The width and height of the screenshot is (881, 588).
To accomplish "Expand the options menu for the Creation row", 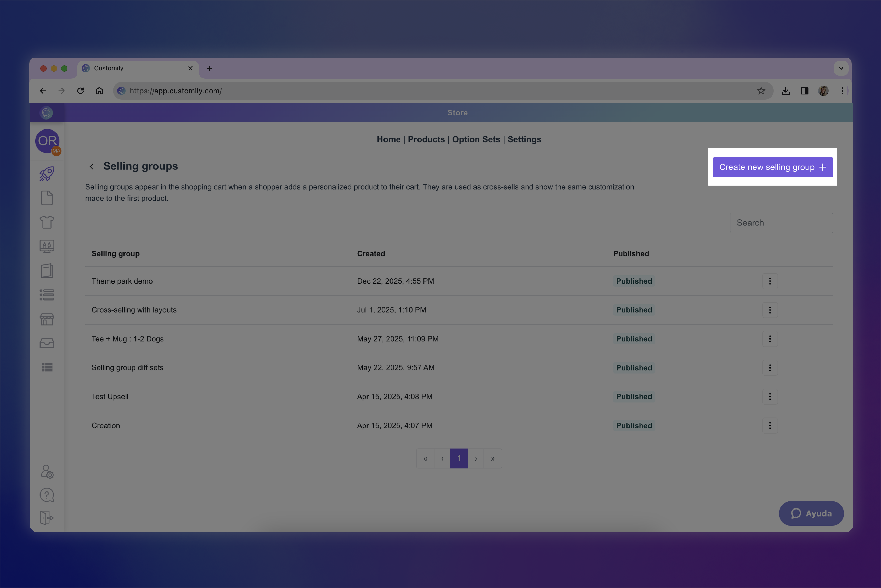I will pyautogui.click(x=770, y=426).
